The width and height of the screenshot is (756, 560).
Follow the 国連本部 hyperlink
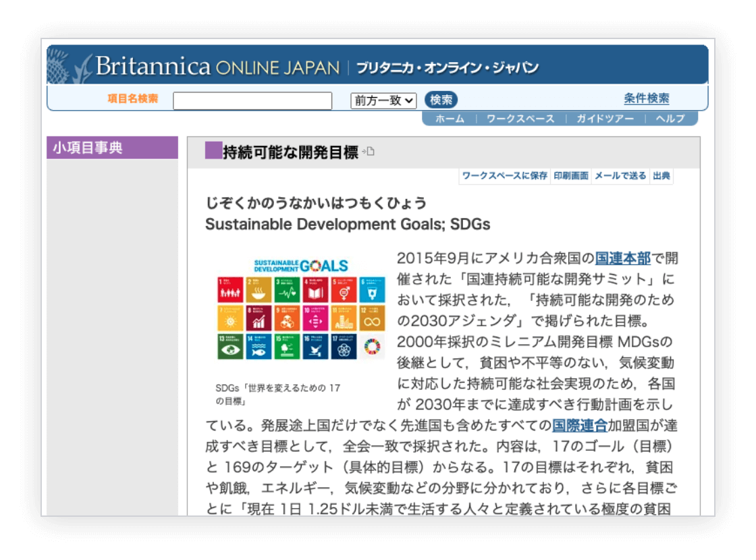point(622,258)
